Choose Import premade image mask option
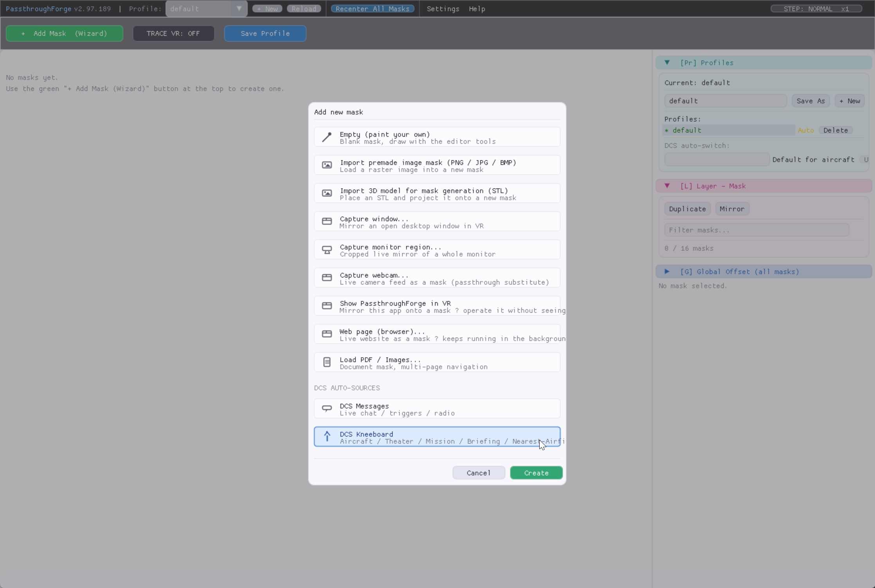The width and height of the screenshot is (875, 588). 437,165
